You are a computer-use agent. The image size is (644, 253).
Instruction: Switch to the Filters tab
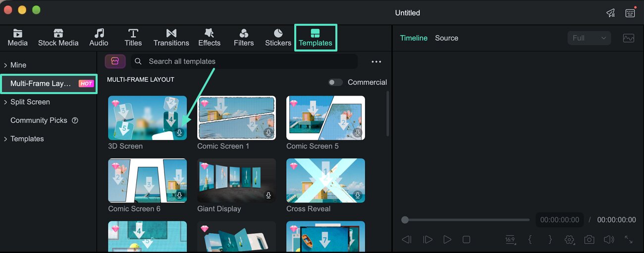click(244, 38)
